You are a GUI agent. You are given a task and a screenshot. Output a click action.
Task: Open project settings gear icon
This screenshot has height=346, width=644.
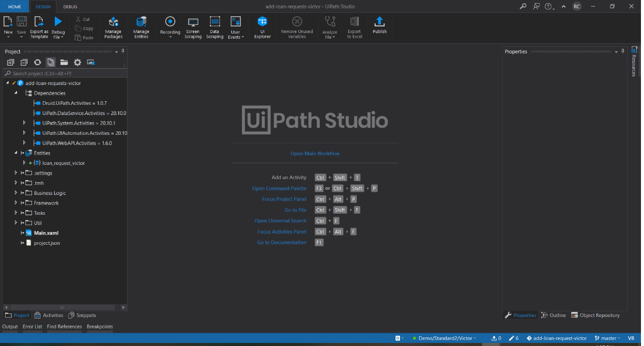click(x=77, y=62)
